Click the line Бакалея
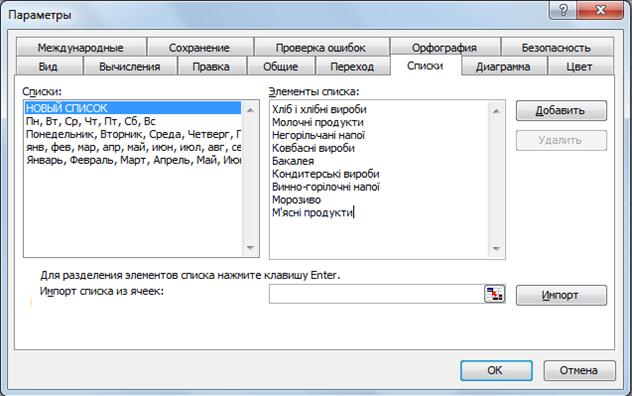The height and width of the screenshot is (396, 632). 293,161
